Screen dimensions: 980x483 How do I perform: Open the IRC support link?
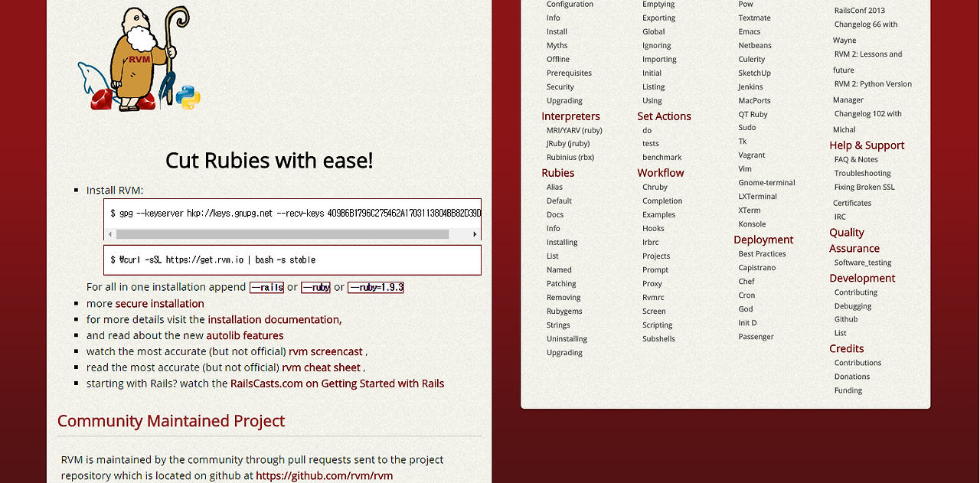coord(840,217)
